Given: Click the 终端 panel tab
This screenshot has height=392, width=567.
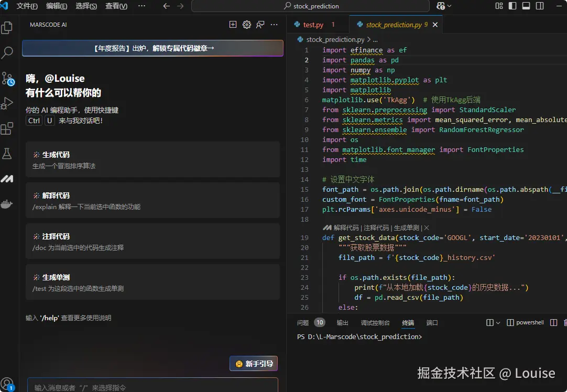Looking at the screenshot, I should click(408, 322).
